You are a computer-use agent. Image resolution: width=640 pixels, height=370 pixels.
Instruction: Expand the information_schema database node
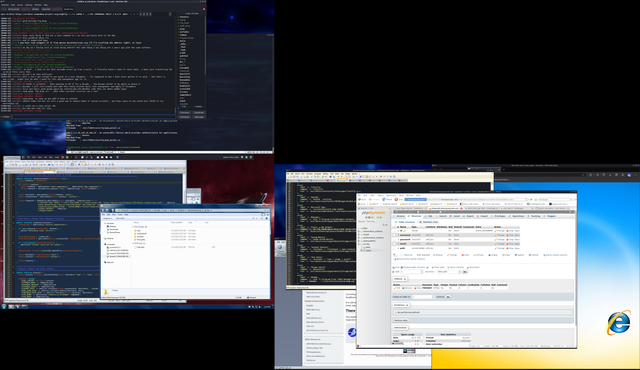(x=359, y=231)
